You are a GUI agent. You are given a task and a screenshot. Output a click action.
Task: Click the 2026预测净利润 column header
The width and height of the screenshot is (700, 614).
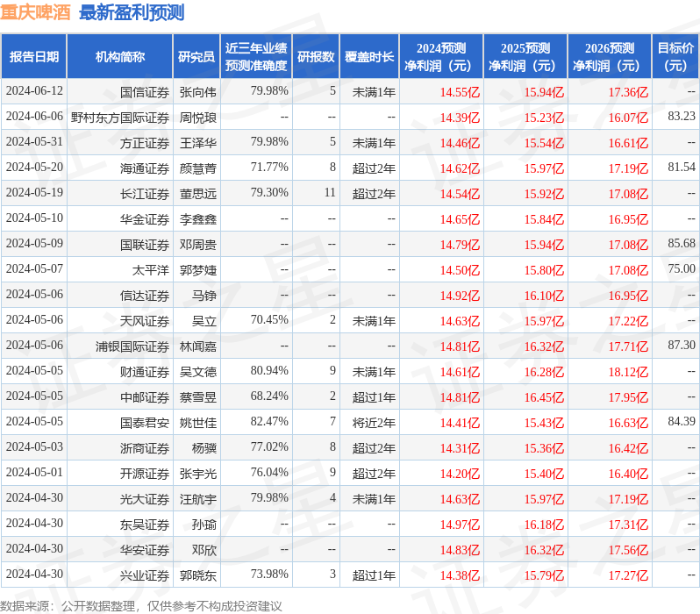point(610,57)
